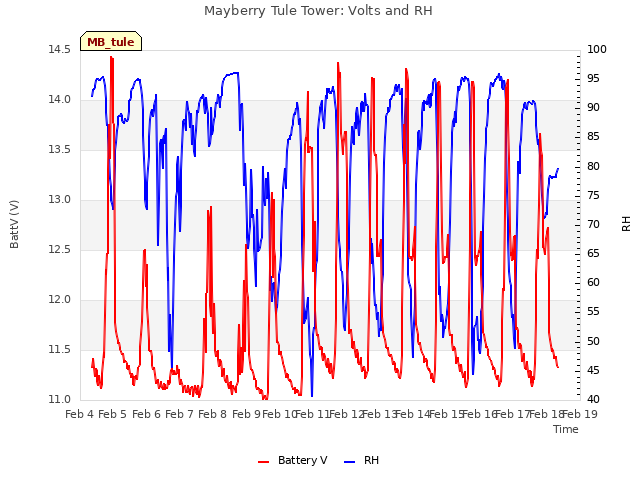The image size is (640, 480).
Task: Click the Feb 12 date tick label
Action: [x=346, y=414]
